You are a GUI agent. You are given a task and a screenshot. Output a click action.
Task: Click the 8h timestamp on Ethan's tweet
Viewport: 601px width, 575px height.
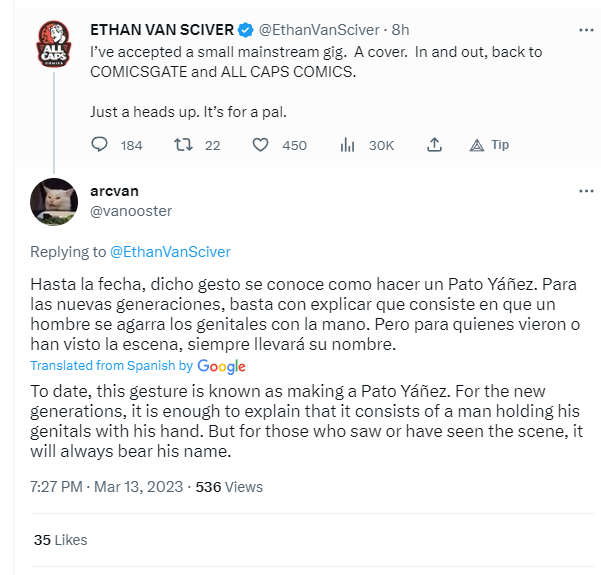coord(400,30)
